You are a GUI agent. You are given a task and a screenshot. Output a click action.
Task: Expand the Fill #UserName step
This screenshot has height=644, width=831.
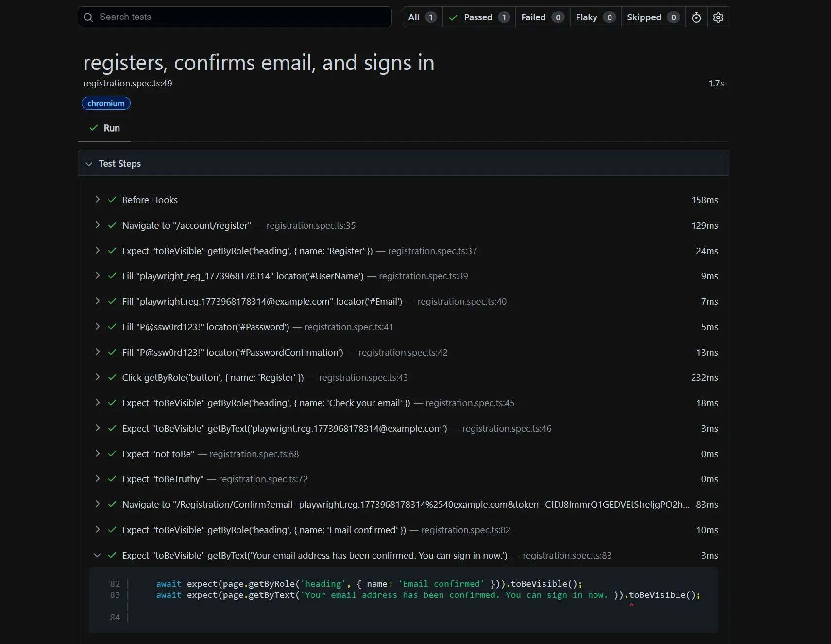(x=98, y=276)
